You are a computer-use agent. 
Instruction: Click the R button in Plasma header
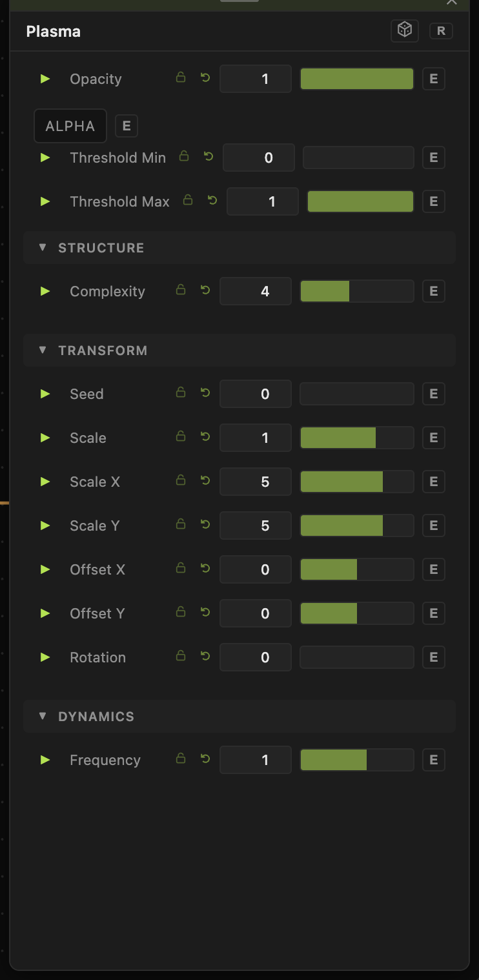tap(442, 31)
